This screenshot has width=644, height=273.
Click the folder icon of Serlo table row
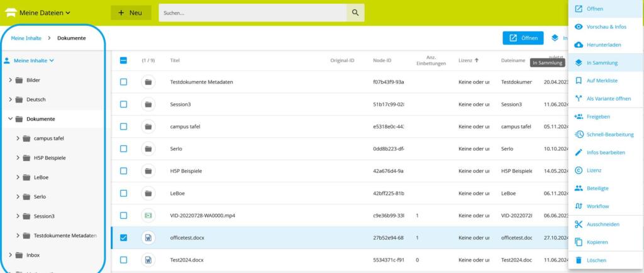[148, 148]
